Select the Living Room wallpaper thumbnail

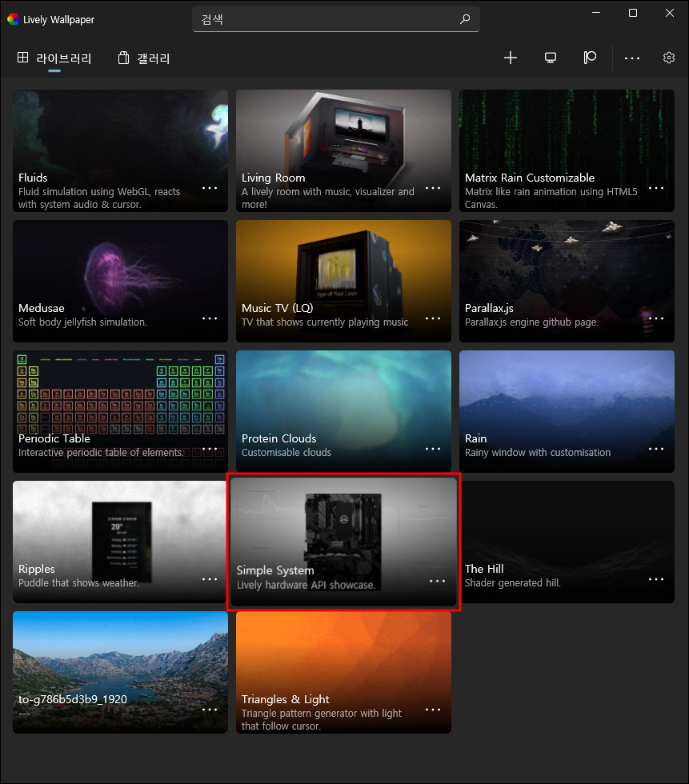343,150
